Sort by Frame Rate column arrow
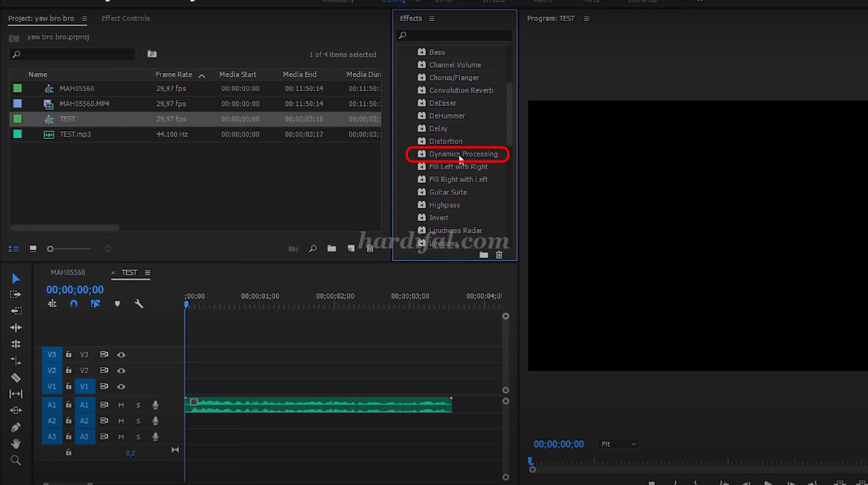Viewport: 868px width, 485px height. coord(201,75)
